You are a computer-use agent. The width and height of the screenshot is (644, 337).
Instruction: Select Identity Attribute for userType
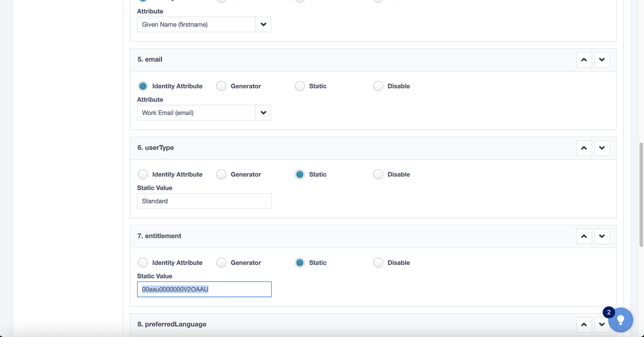coord(143,174)
